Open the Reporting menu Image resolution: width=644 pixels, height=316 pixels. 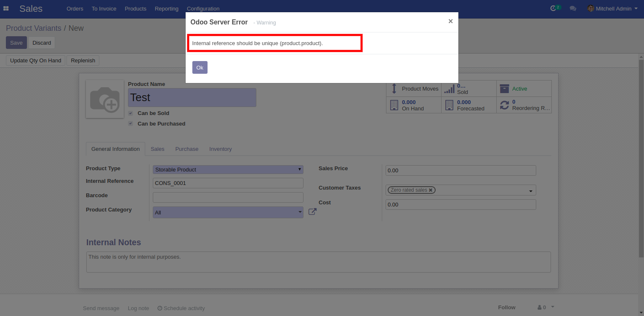click(167, 8)
